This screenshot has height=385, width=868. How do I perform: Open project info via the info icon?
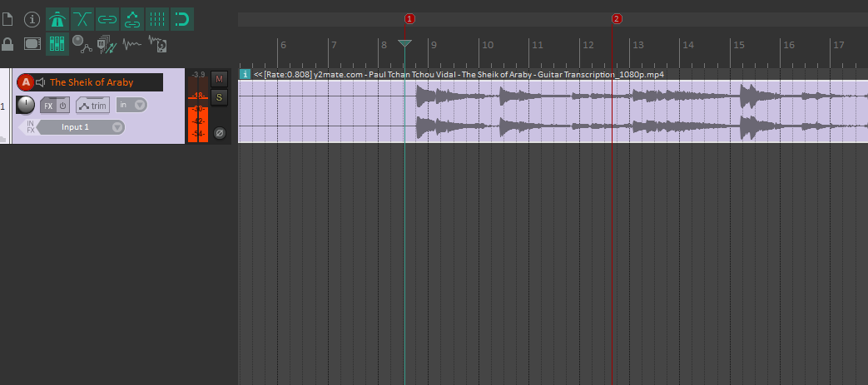32,18
